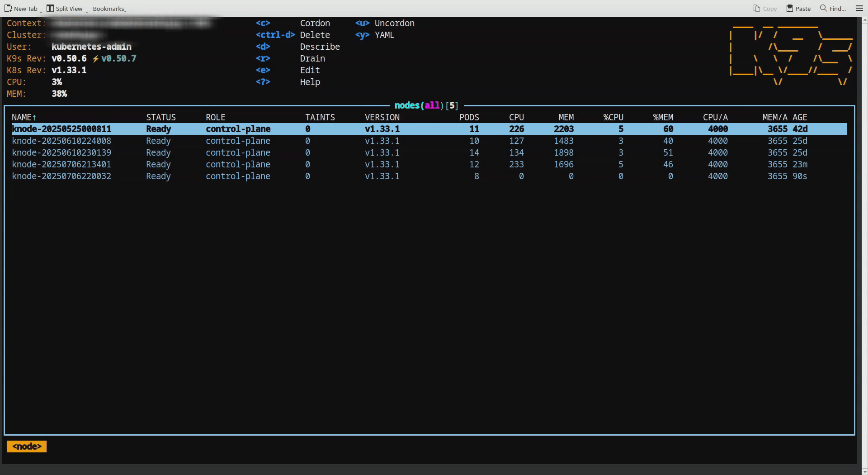The image size is (868, 475).
Task: Click the terminal vertical scrollbar
Action: click(x=865, y=245)
